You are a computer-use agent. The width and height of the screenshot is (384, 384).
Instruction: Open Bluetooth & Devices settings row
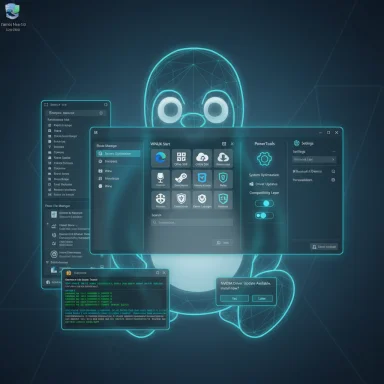[x=314, y=171]
